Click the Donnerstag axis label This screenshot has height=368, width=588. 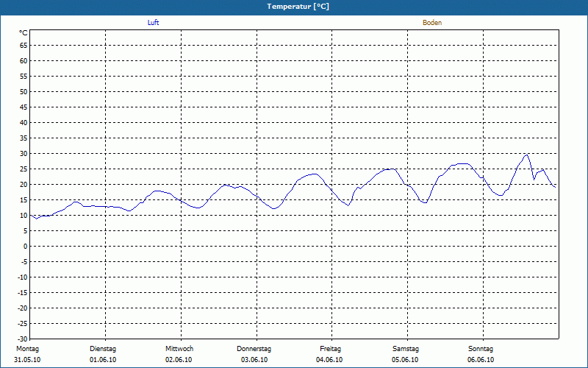(254, 349)
